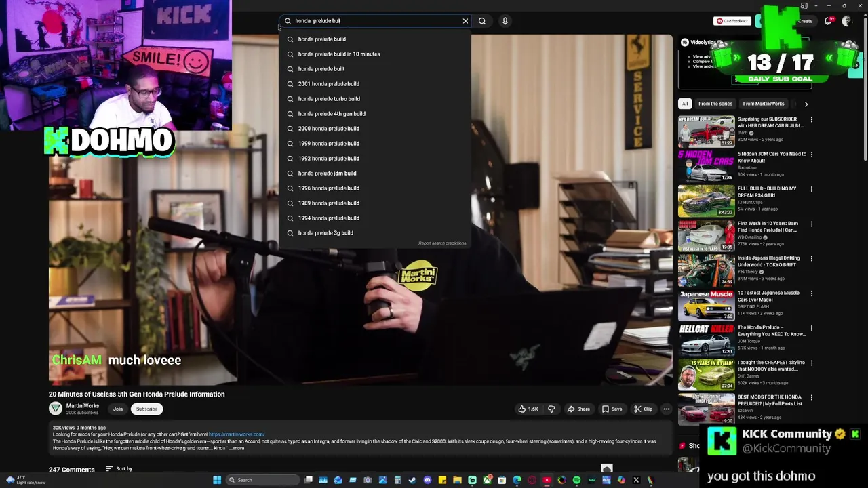Save the video to a playlist
Screen dimensions: 868x488
(x=612, y=409)
